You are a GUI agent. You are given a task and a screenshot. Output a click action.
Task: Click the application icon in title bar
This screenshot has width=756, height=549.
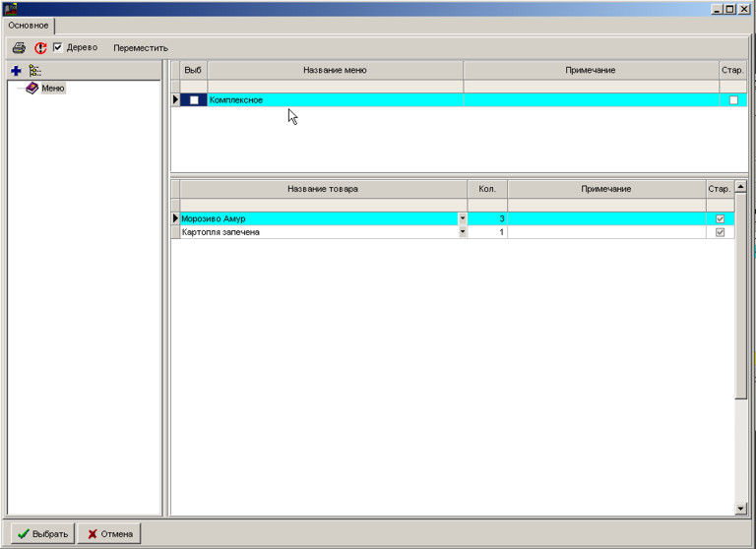pyautogui.click(x=12, y=9)
